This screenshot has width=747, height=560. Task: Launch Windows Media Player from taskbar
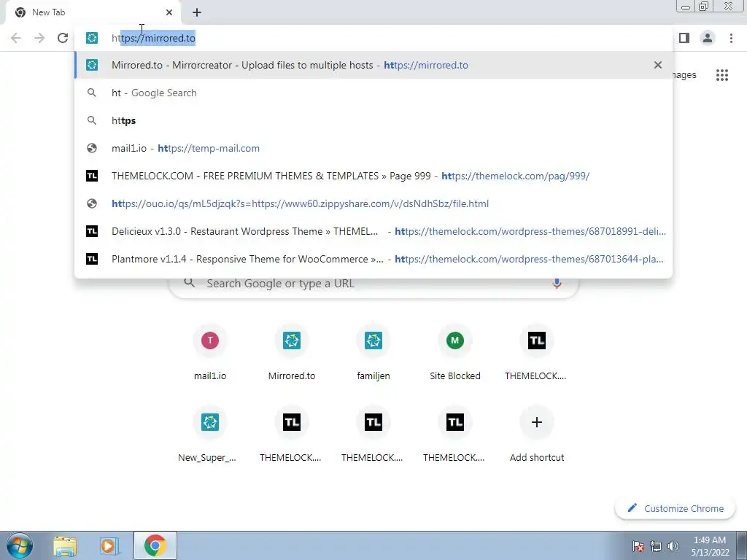tap(109, 545)
